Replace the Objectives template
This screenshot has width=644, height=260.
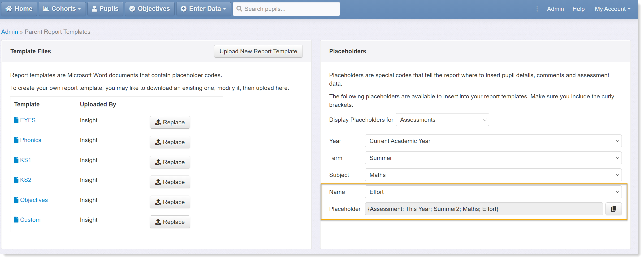170,202
